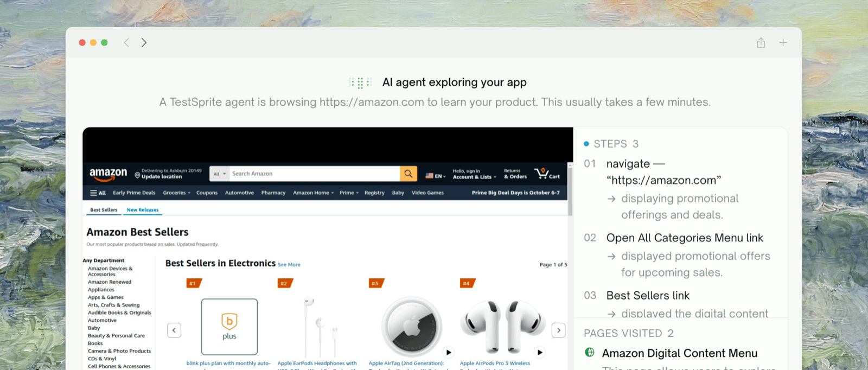Screen dimensions: 868x370
Task: Open Coupons in the nav bar
Action: [207, 193]
